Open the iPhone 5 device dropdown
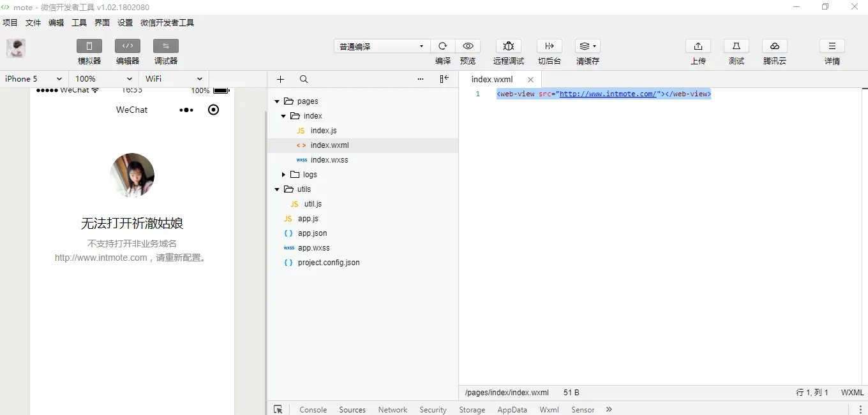Image resolution: width=868 pixels, height=415 pixels. pyautogui.click(x=33, y=78)
